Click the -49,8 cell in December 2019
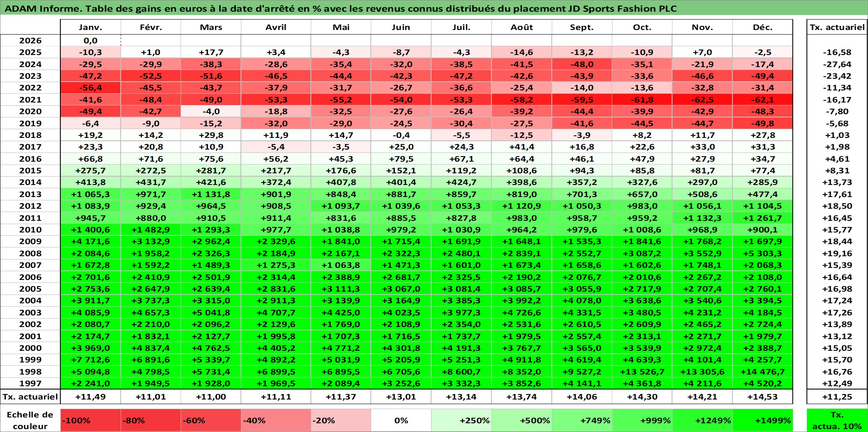This screenshot has height=432, width=868. coord(762,123)
